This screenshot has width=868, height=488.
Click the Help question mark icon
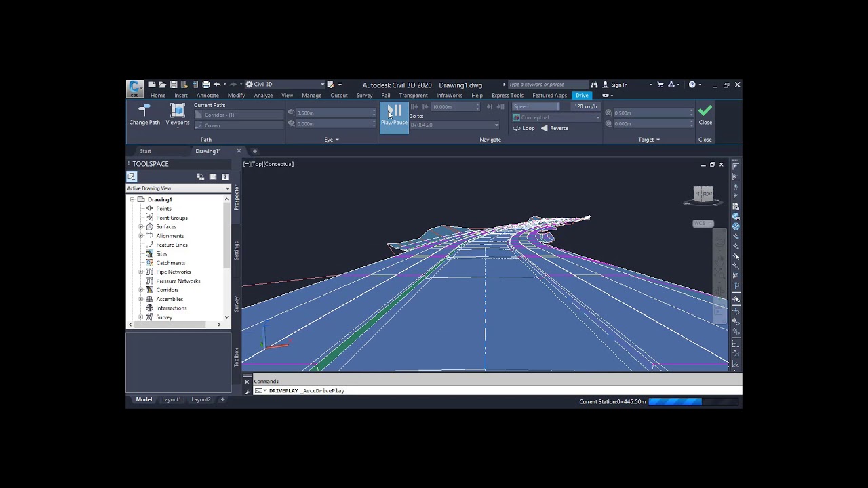click(x=692, y=85)
